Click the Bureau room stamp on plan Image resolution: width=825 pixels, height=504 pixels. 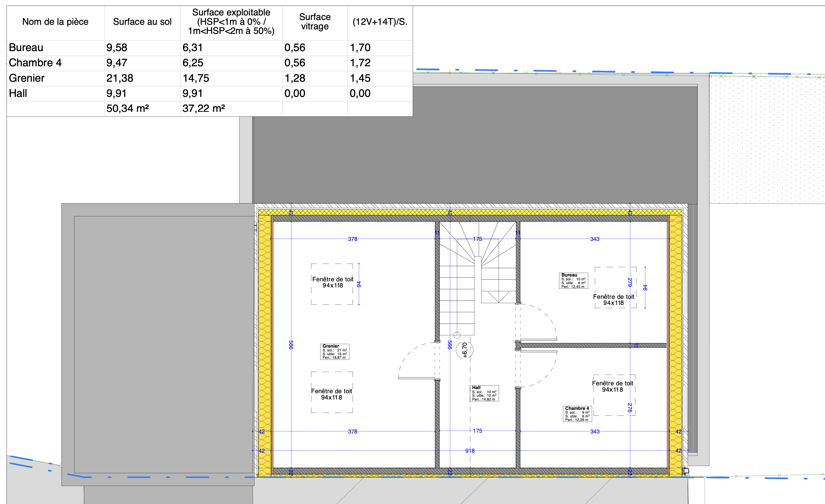click(x=573, y=281)
